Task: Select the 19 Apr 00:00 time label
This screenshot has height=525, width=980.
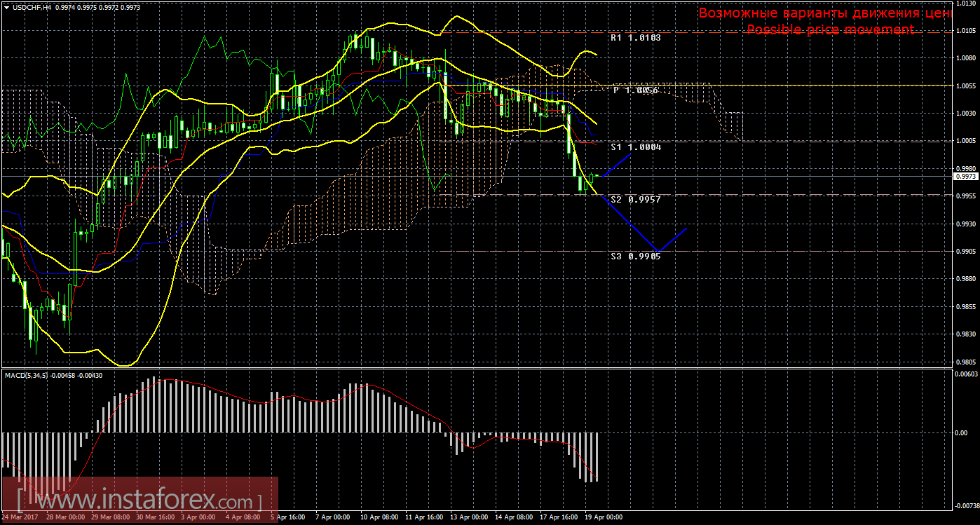Action: click(603, 517)
